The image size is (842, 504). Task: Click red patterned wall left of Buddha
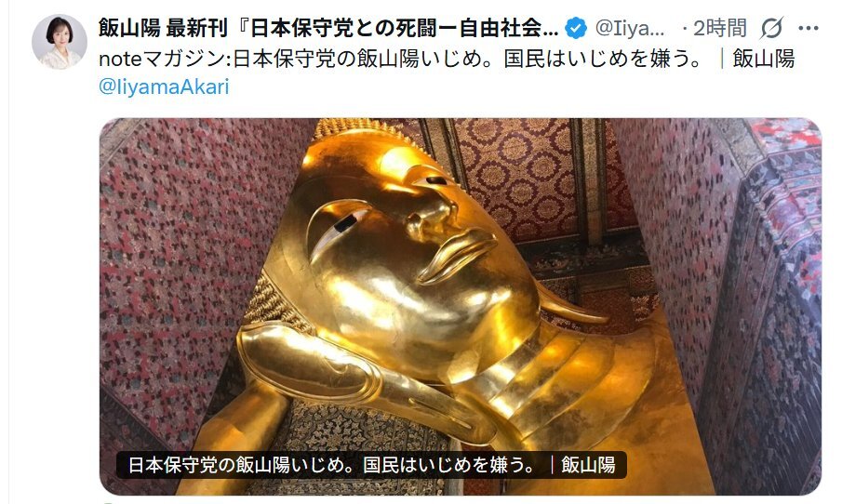tap(182, 269)
